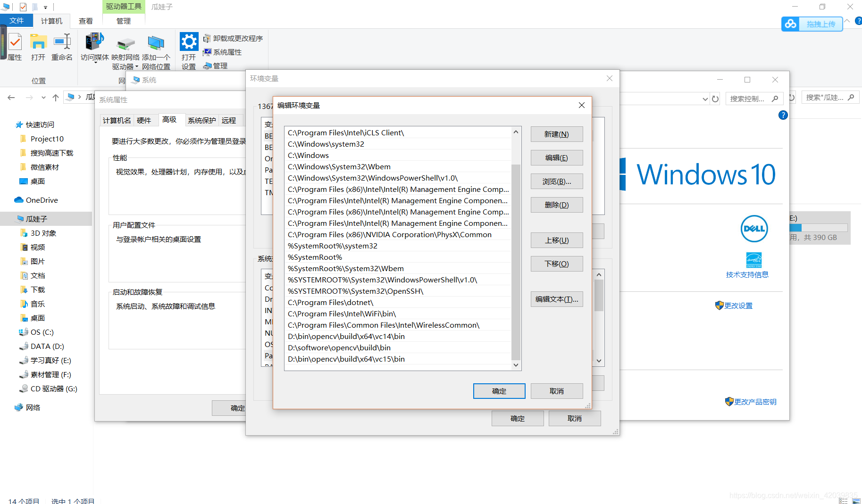
Task: Click path list scrollbar down arrow
Action: tap(516, 365)
